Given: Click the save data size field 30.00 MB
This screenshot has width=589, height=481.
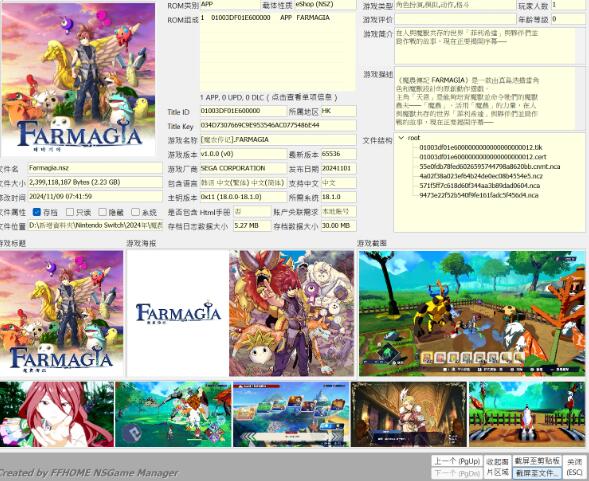Looking at the screenshot, I should tap(338, 226).
